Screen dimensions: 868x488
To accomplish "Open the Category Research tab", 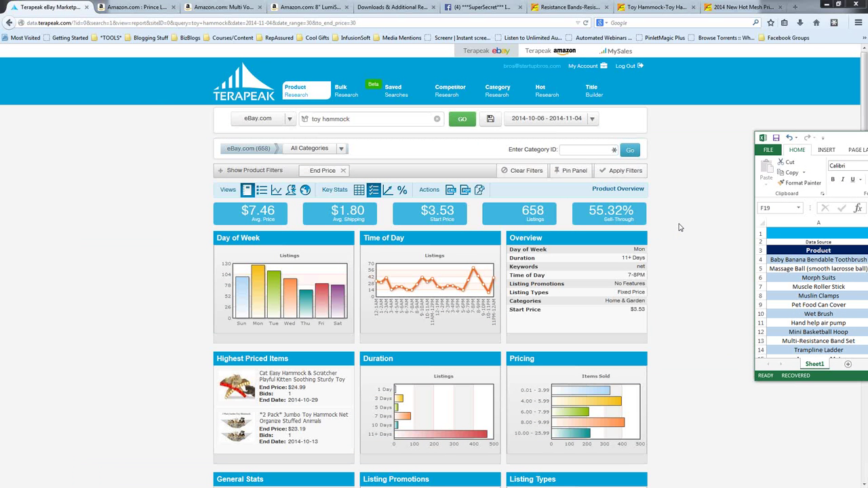I will [497, 91].
